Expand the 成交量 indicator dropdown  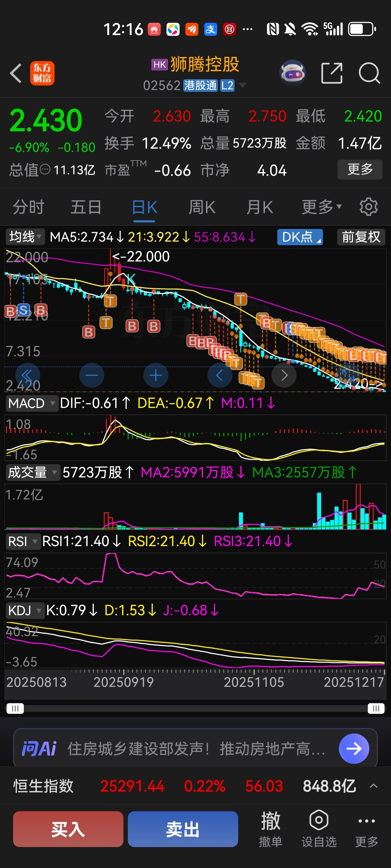coord(33,472)
